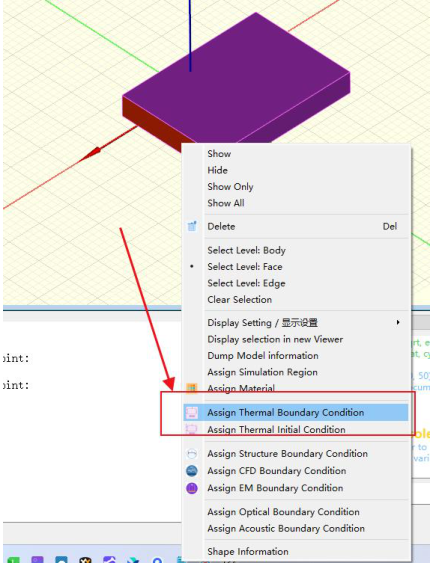Screen dimensions: 434x564
Task: Click the orange grid icon for Assign Material
Action: (192, 388)
